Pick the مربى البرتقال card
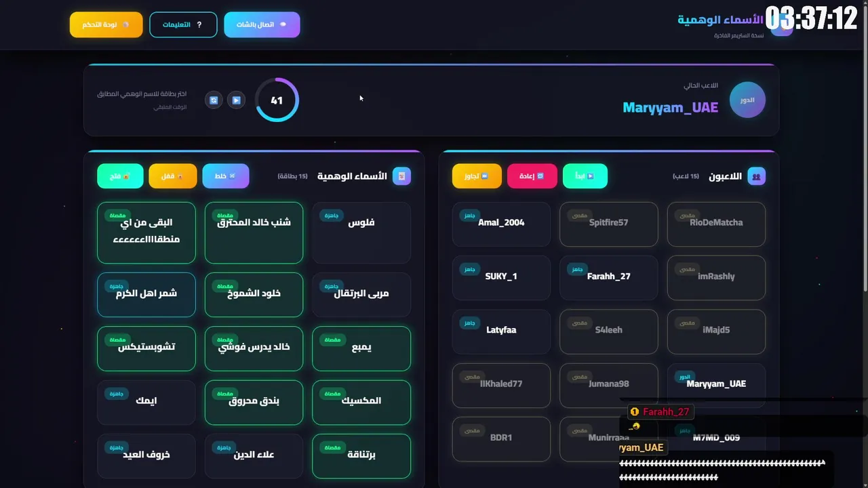This screenshot has height=488, width=868. click(361, 294)
